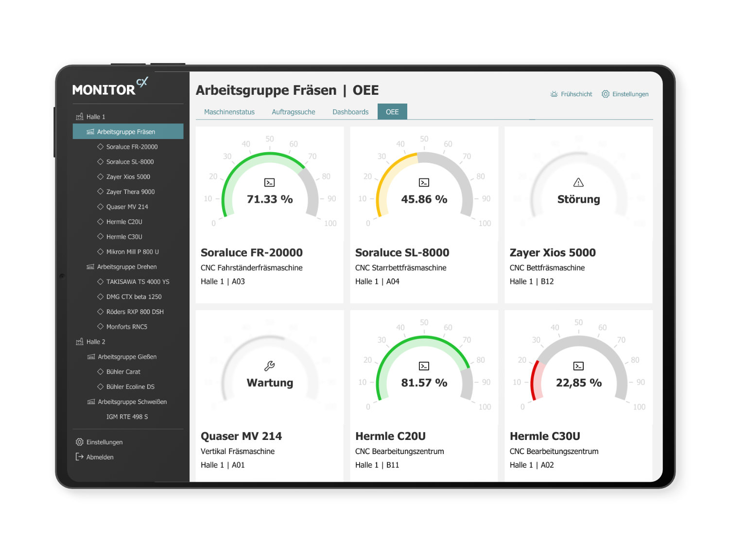Click the gear icon beside Einstellungen at top right
This screenshot has width=729, height=560.
606,94
